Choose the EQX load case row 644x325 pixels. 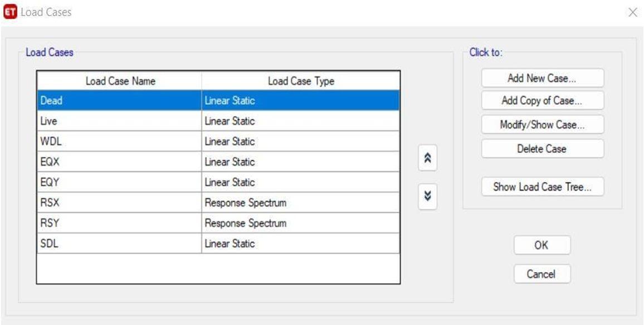(120, 162)
